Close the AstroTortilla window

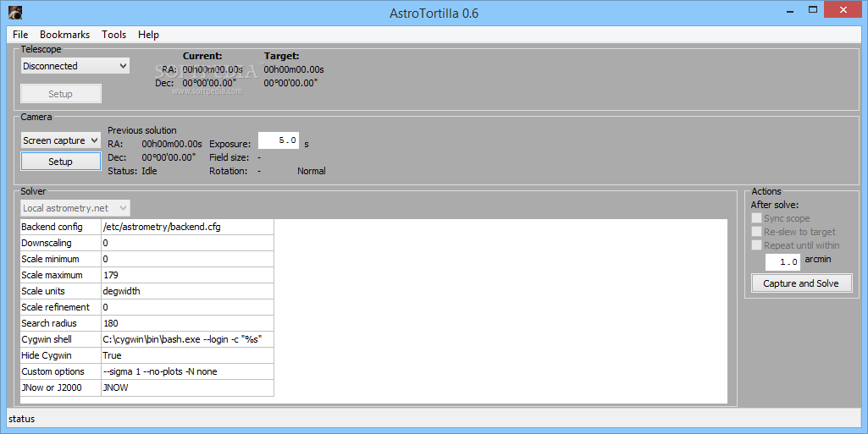(843, 10)
